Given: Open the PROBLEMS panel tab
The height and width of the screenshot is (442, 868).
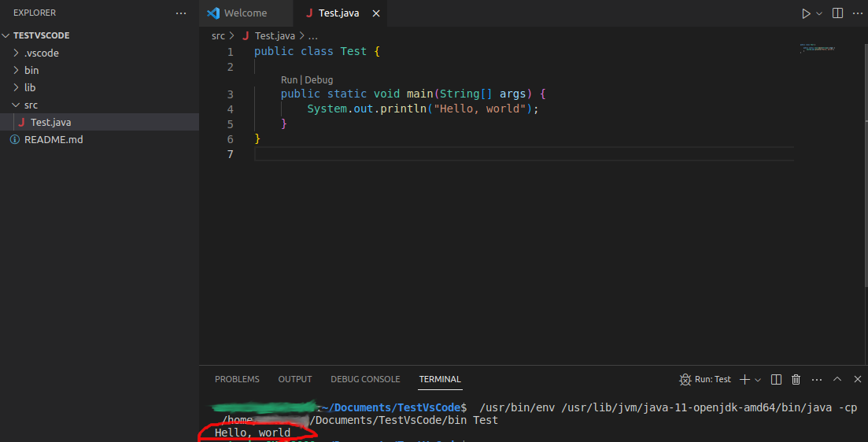Looking at the screenshot, I should [237, 380].
